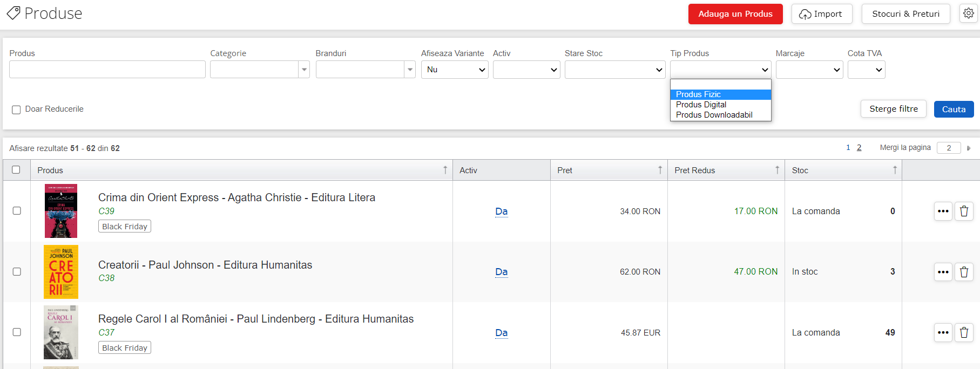Collapse the Tip Produs dropdown
This screenshot has width=980, height=369.
tap(721, 70)
